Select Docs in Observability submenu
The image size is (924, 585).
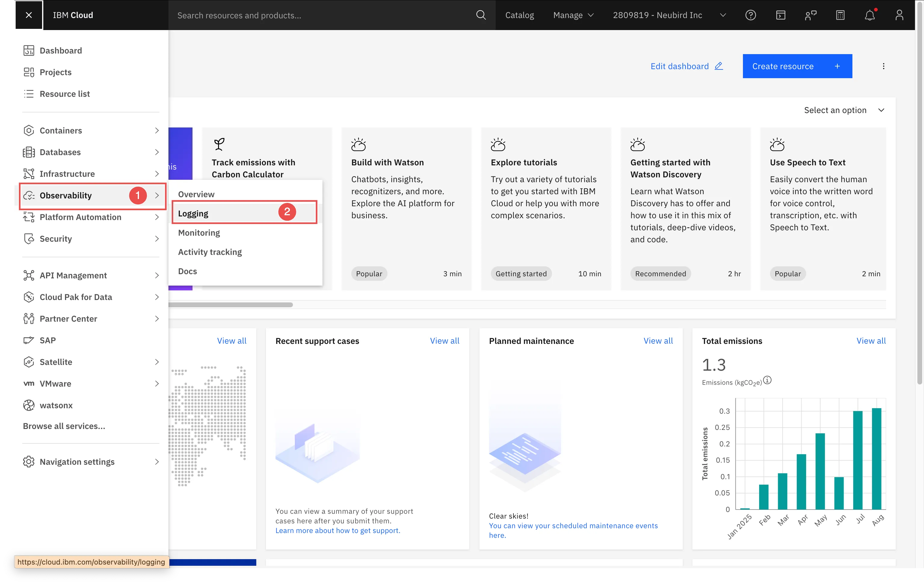click(x=245, y=271)
